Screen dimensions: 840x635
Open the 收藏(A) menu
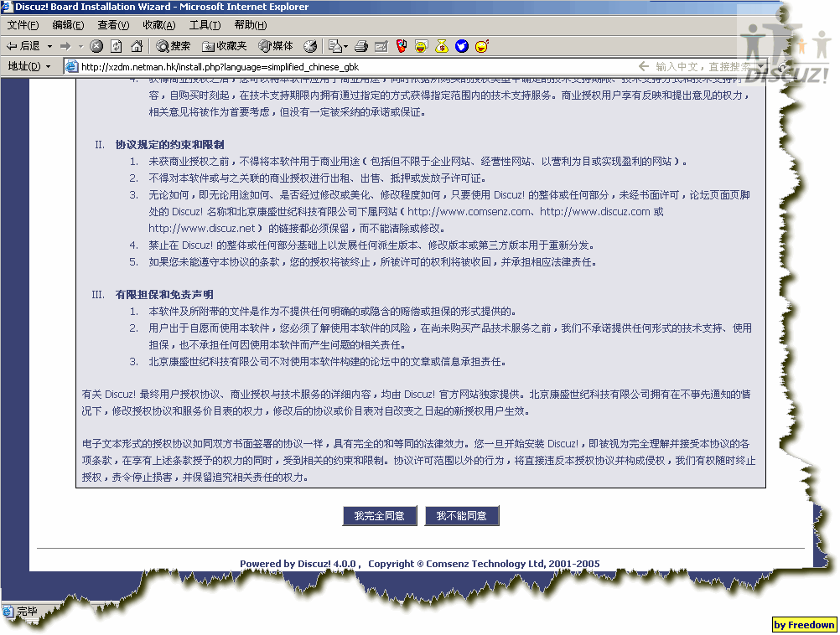(159, 25)
